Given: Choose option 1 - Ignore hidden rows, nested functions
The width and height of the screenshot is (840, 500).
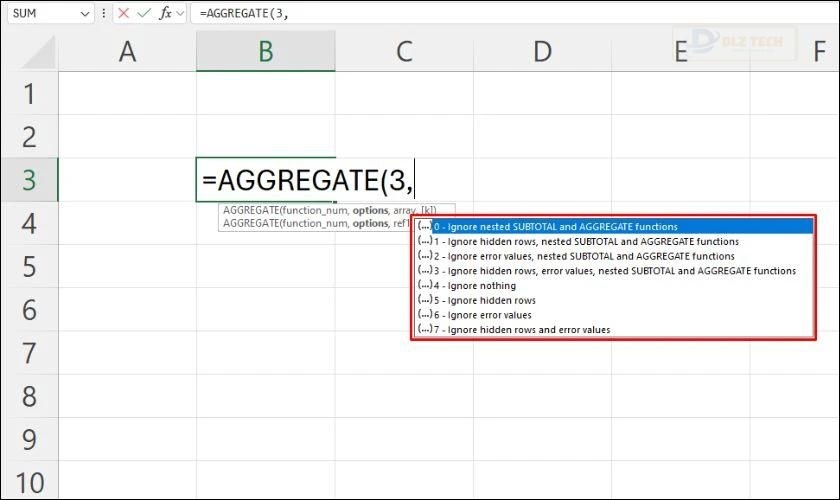Looking at the screenshot, I should (x=614, y=242).
